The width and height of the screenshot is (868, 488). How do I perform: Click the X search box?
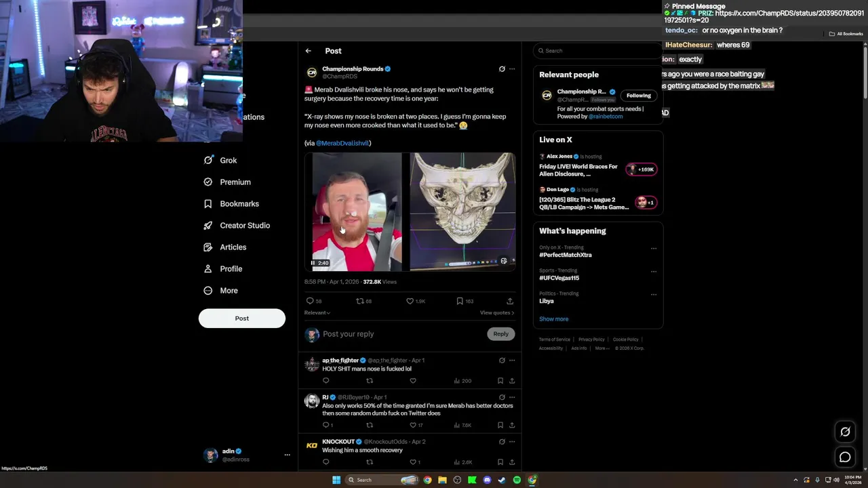tap(597, 51)
